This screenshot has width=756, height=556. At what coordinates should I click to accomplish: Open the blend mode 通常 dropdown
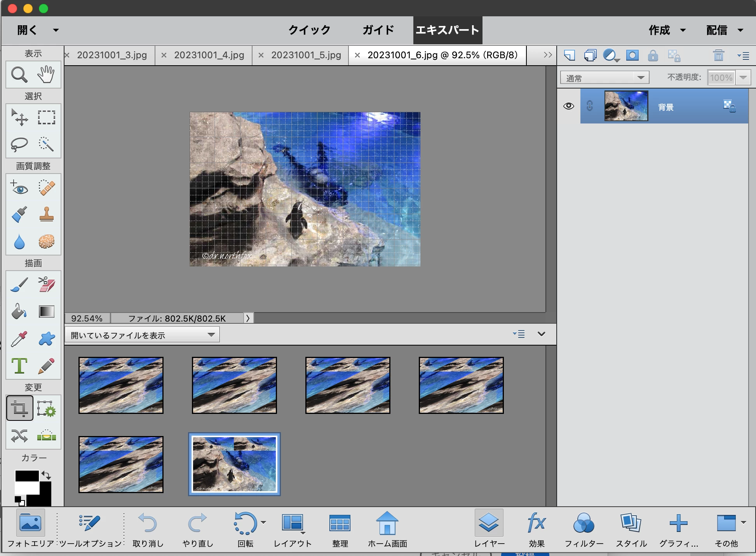coord(604,78)
